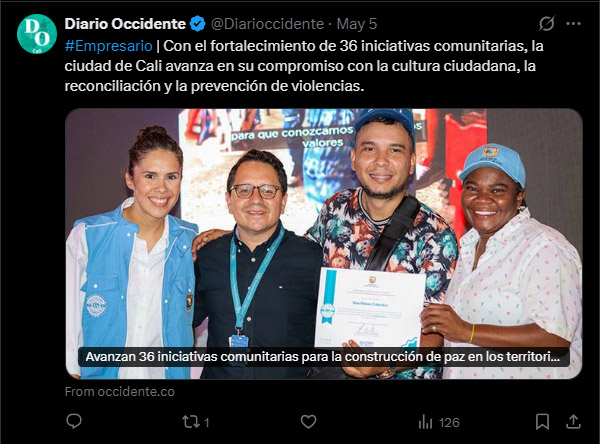This screenshot has width=600, height=444.
Task: Open the 'From occidente.co' source link
Action: click(x=120, y=392)
